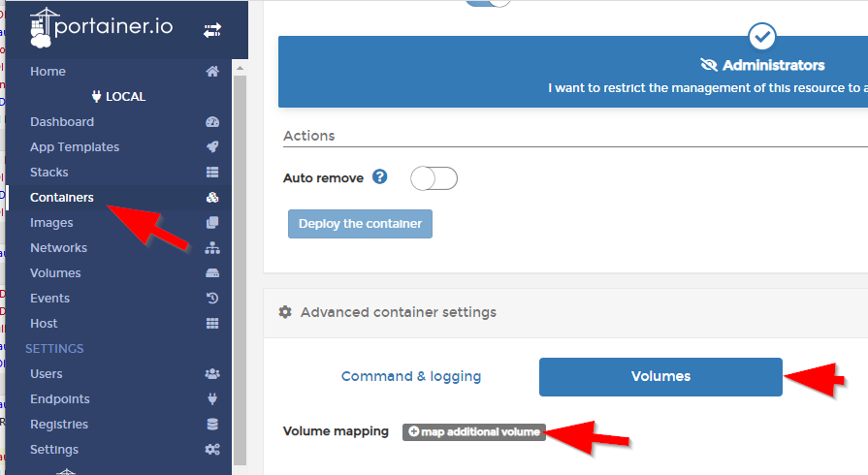Image resolution: width=868 pixels, height=475 pixels.
Task: Click map additional volume button
Action: tap(474, 431)
